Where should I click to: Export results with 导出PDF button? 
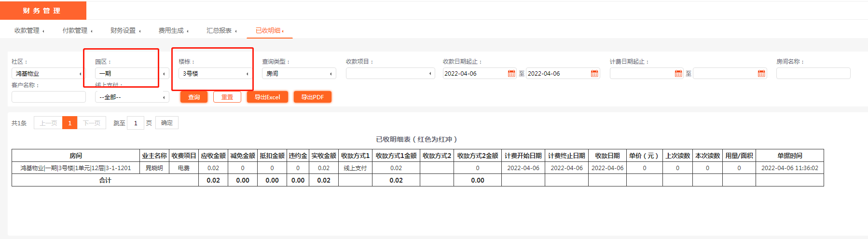pyautogui.click(x=312, y=97)
